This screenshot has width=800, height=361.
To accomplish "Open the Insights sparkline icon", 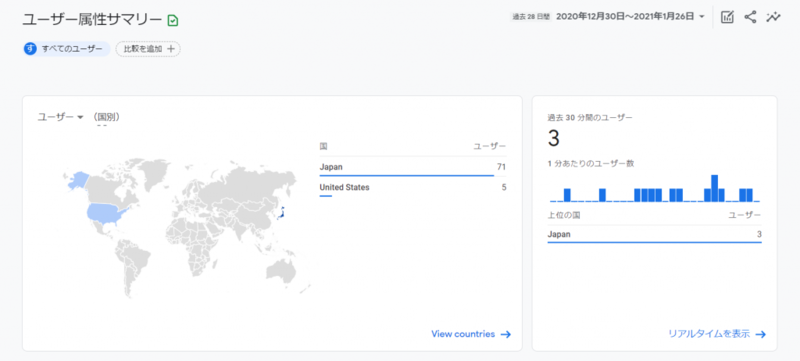I will click(x=773, y=17).
